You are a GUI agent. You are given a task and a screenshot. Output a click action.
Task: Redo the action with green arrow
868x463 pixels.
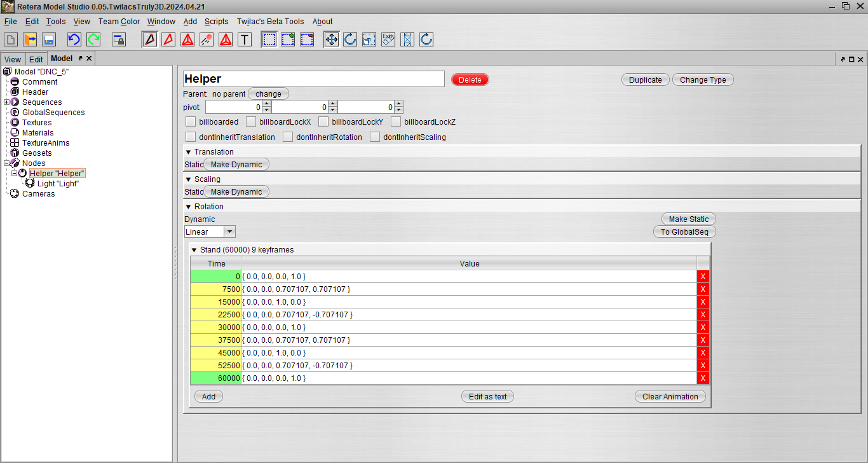click(x=93, y=39)
